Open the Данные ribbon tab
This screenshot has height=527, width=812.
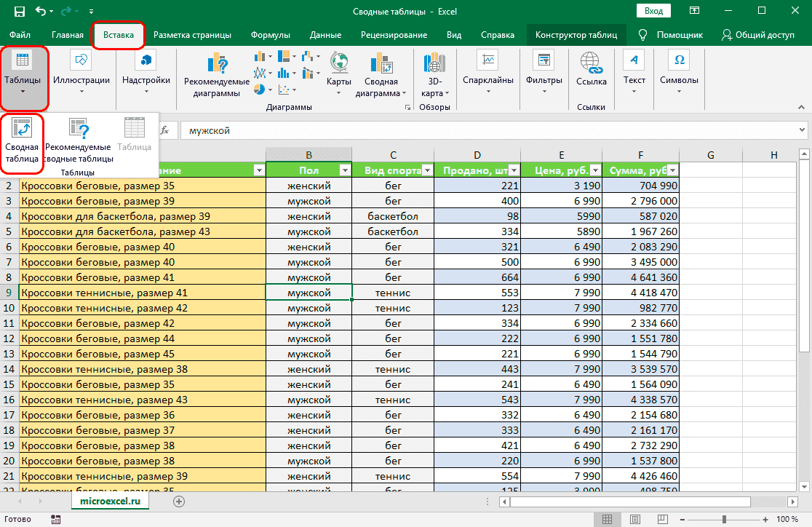[325, 35]
